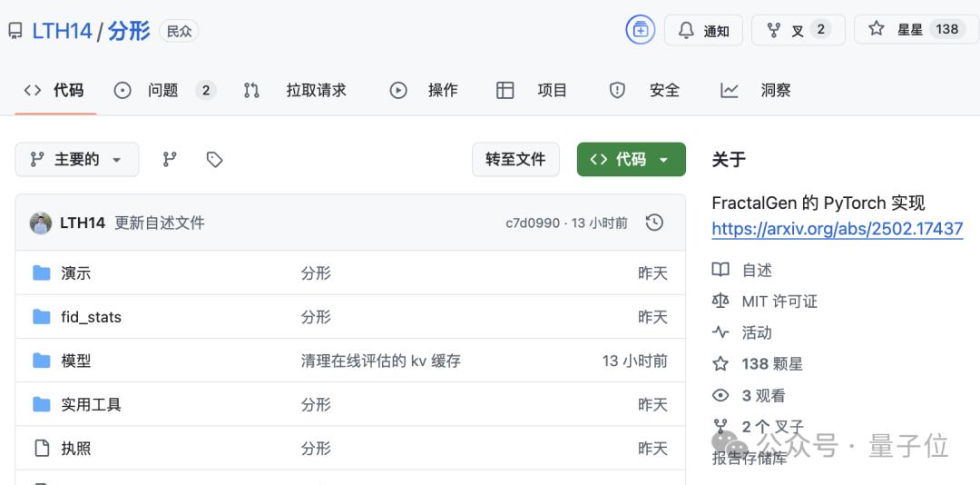Switch to the 问题 tab
Screen dimensions: 980x485
[x=163, y=90]
